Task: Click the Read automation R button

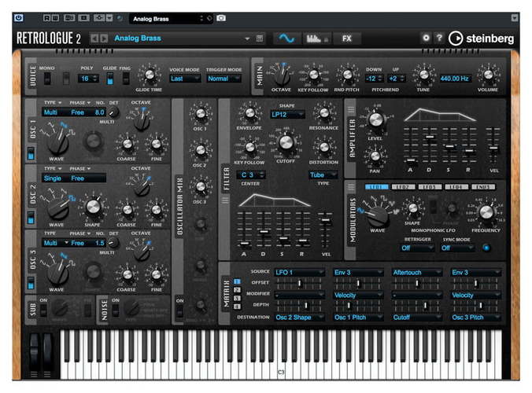Action: 46,17
